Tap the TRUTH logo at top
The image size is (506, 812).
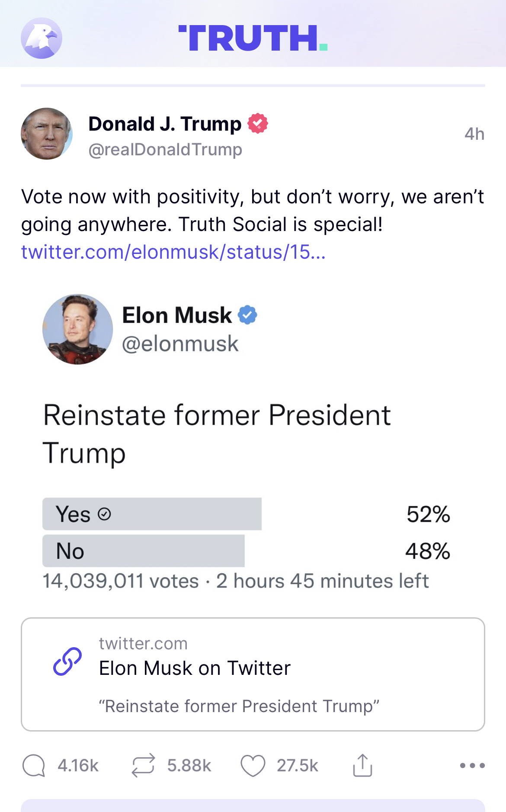pyautogui.click(x=253, y=38)
